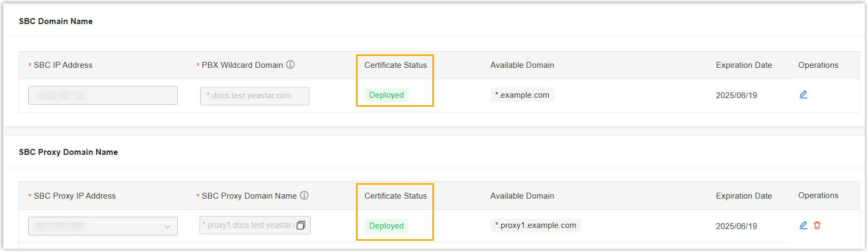Edit the SBC Proxy Domain Name row
This screenshot has width=868, height=252.
click(x=803, y=225)
